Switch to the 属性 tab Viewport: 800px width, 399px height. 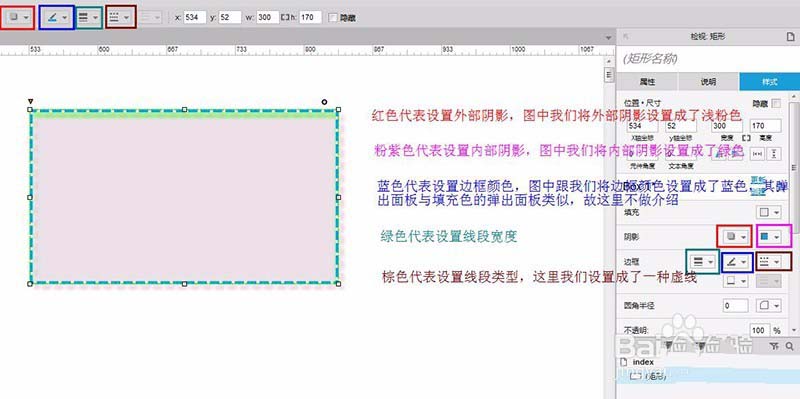(647, 82)
